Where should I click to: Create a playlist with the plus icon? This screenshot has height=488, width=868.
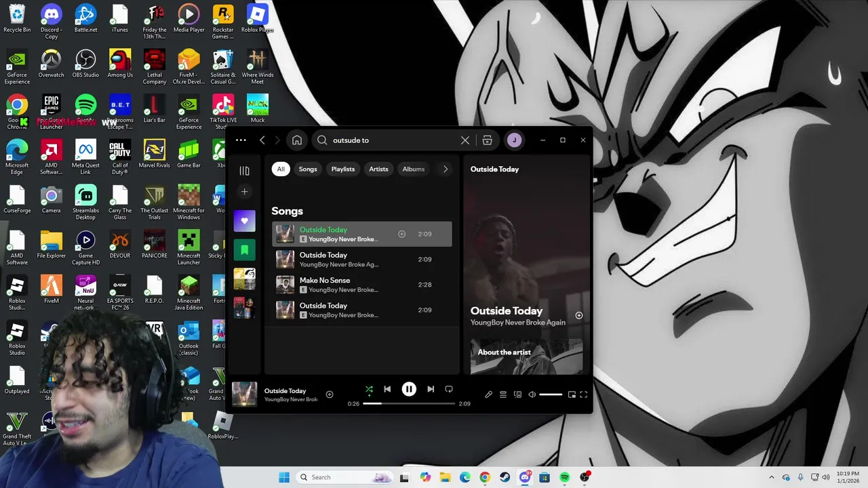[245, 192]
